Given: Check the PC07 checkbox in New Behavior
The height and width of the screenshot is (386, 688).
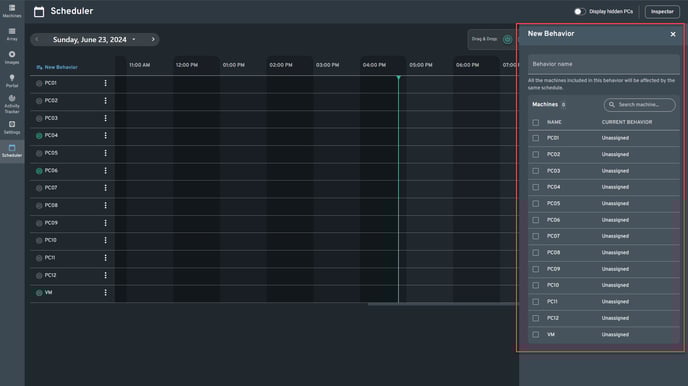Looking at the screenshot, I should (536, 236).
